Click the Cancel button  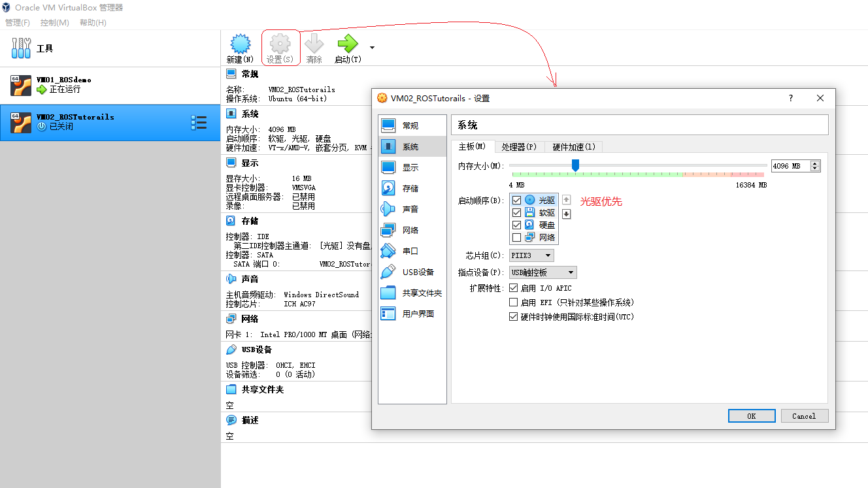(804, 415)
